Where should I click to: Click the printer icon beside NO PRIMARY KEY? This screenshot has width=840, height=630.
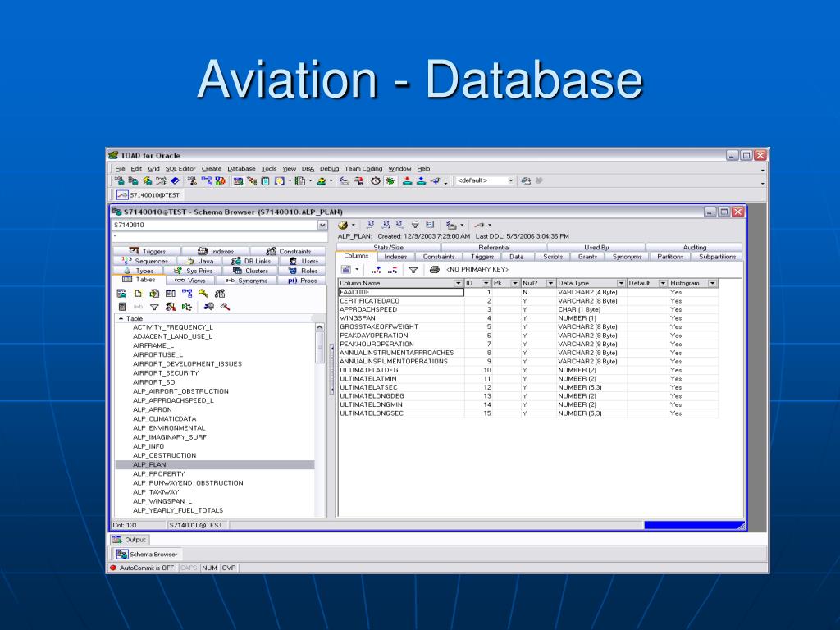click(x=435, y=269)
